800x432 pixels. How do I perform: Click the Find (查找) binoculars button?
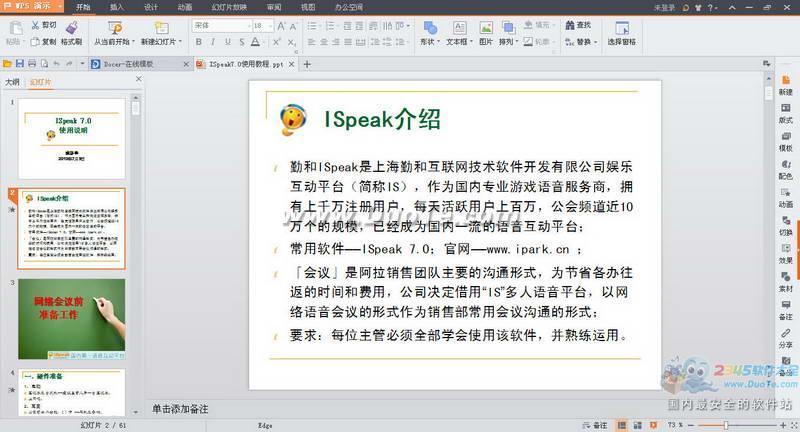(578, 25)
